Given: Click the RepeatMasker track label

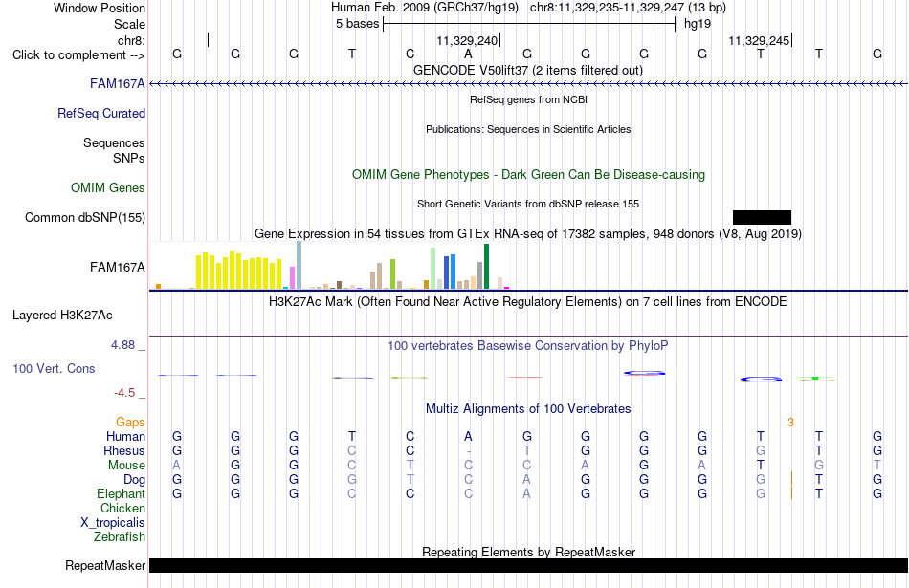Looking at the screenshot, I should [105, 565].
